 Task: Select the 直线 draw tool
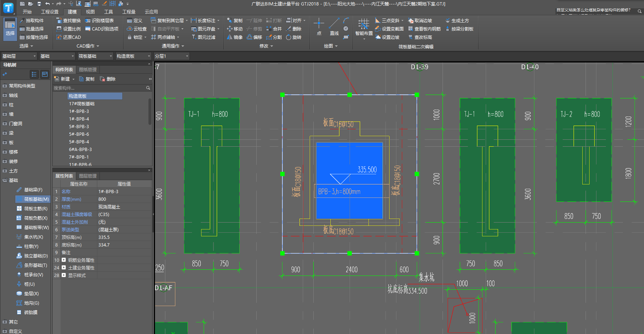[x=334, y=27]
